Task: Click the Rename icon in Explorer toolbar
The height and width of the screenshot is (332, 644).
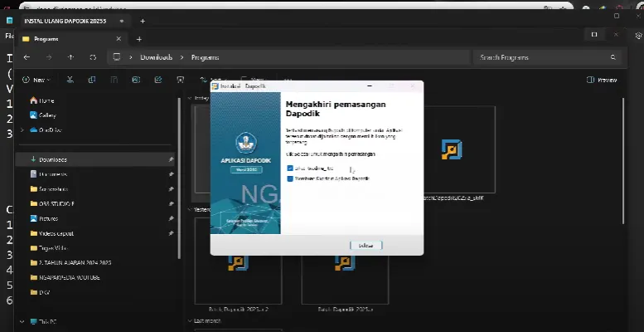Action: click(136, 80)
